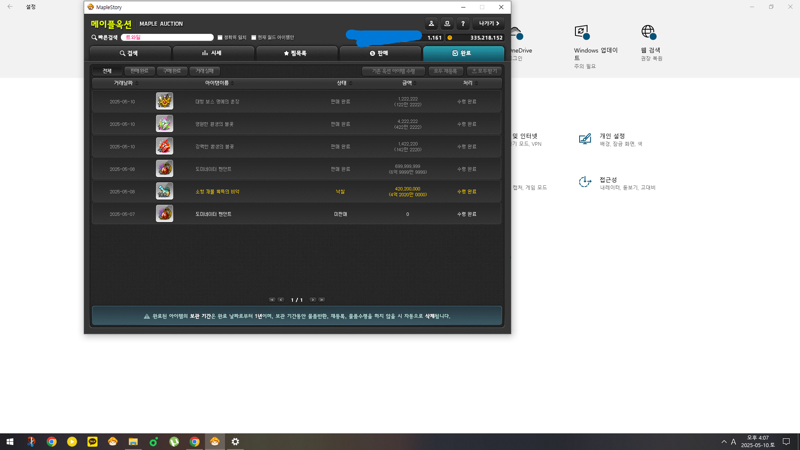Click the pendant icon in 2025-05-07 row
This screenshot has height=450, width=800.
164,213
